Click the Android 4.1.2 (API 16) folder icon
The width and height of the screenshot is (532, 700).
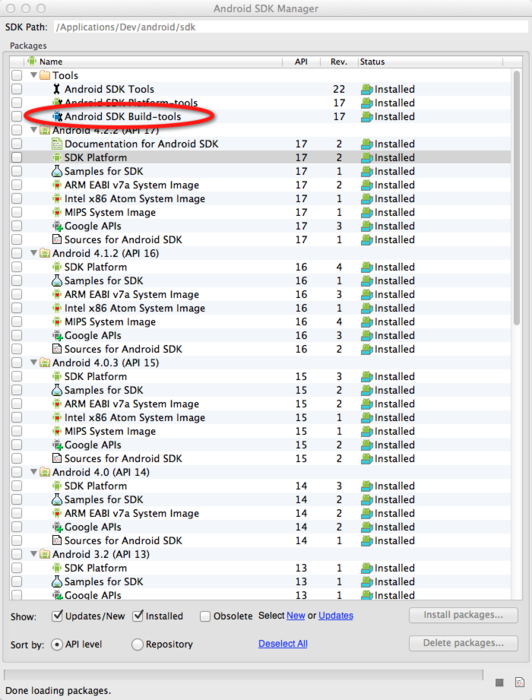tap(45, 253)
